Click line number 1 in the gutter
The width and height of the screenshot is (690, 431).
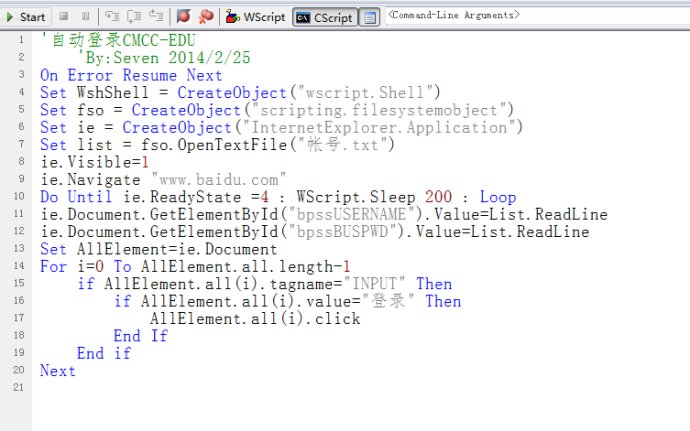(22, 40)
